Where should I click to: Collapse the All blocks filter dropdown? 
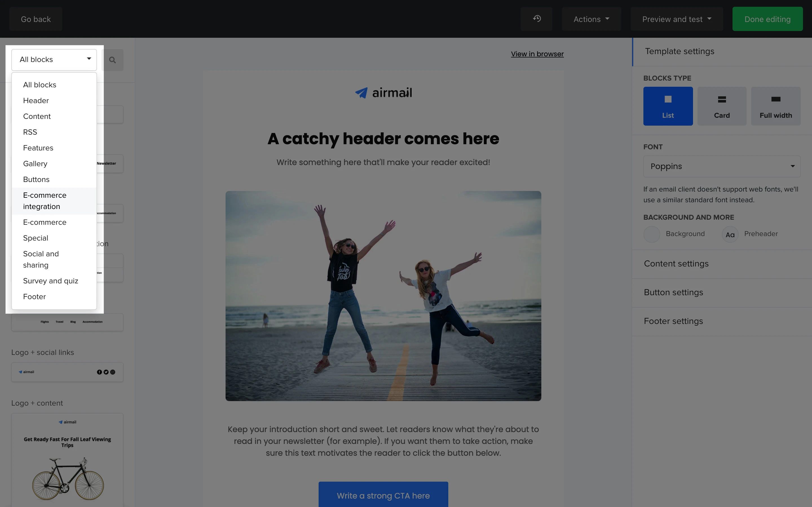point(54,60)
